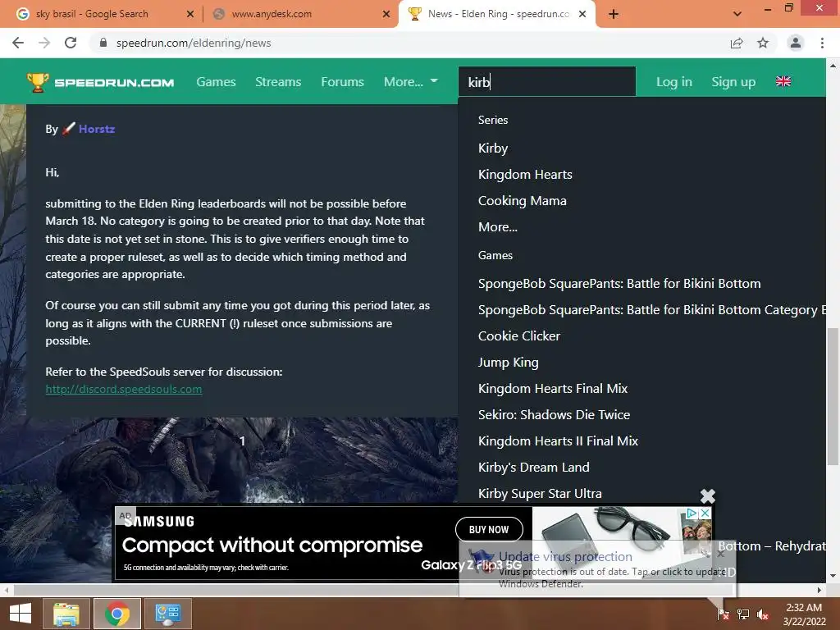
Task: Click the Log in link
Action: 674,82
